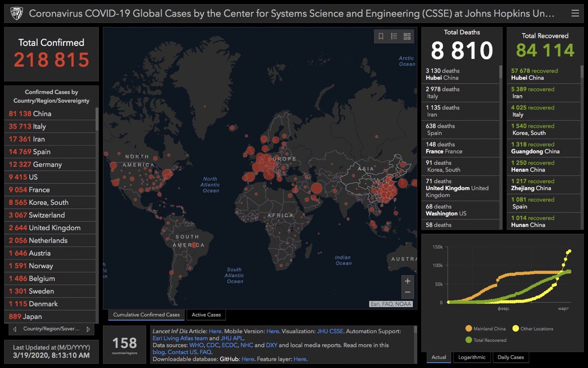Image resolution: width=588 pixels, height=368 pixels.
Task: Follow the WHO data source link
Action: tap(196, 345)
